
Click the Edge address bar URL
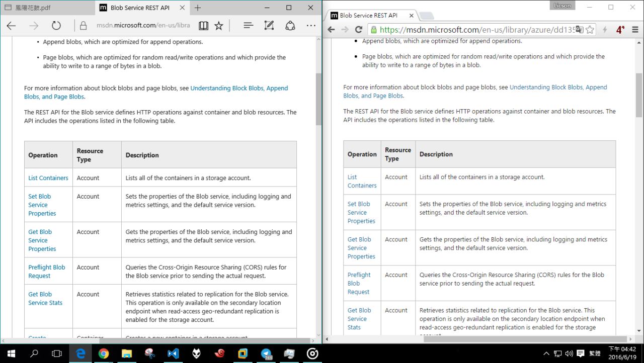pos(143,26)
